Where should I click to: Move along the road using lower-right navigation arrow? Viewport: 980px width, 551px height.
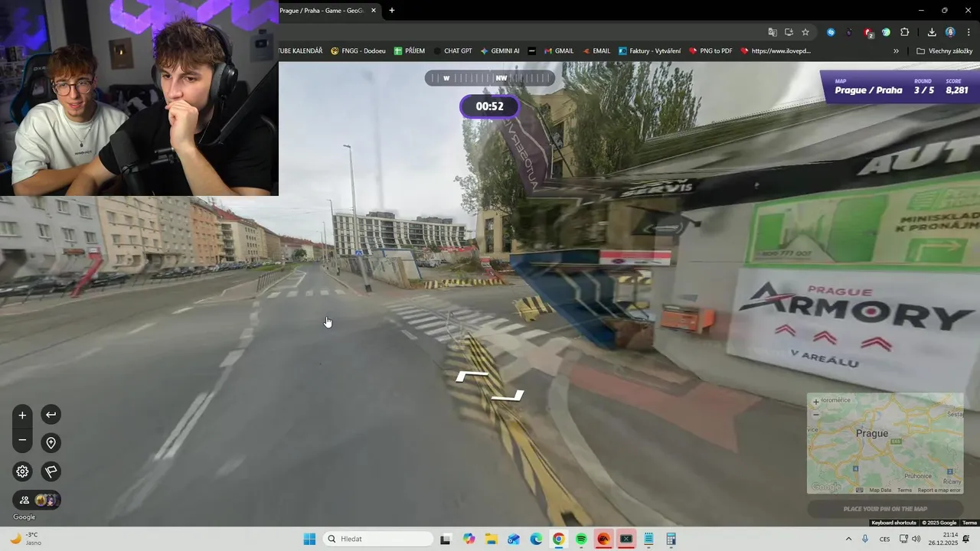click(508, 396)
